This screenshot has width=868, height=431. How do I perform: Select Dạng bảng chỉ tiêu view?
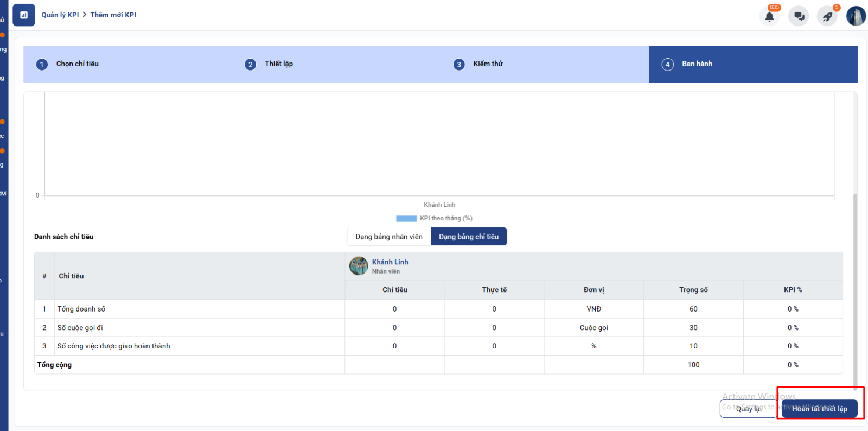click(x=469, y=237)
